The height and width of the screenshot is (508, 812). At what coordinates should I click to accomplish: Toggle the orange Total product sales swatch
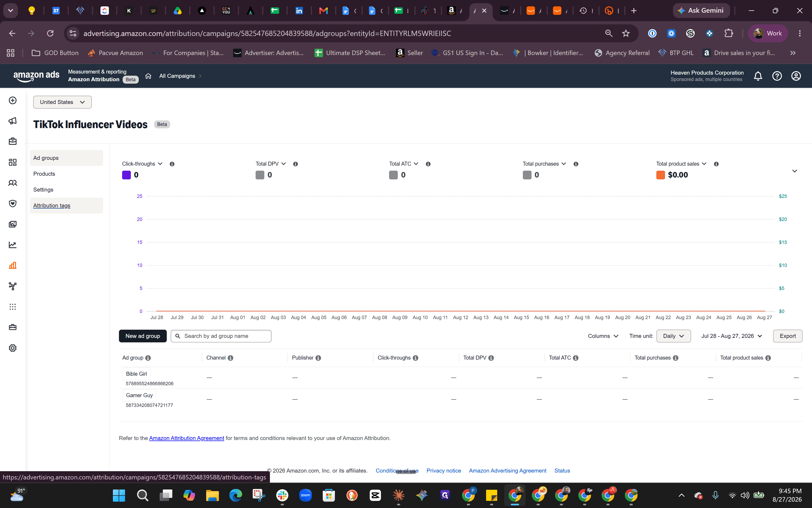point(661,175)
